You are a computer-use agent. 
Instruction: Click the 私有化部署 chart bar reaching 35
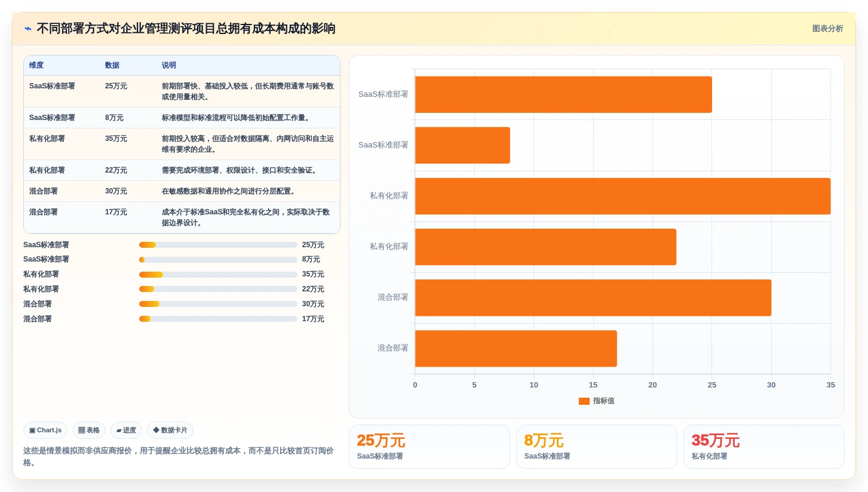coord(622,196)
